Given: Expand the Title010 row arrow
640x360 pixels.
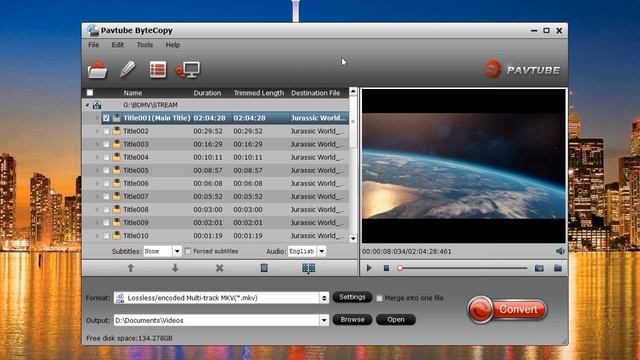Looking at the screenshot, I should (97, 236).
